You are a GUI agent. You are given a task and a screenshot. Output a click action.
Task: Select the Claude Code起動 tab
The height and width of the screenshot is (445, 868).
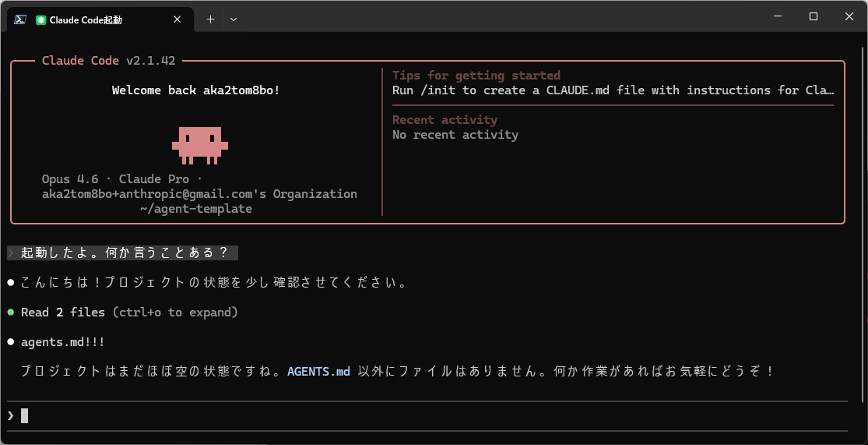coord(100,19)
